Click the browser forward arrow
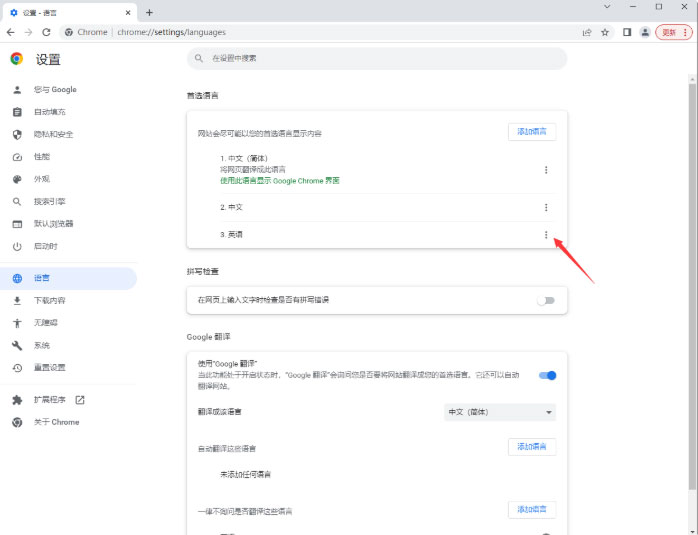The width and height of the screenshot is (698, 535). pyautogui.click(x=28, y=32)
